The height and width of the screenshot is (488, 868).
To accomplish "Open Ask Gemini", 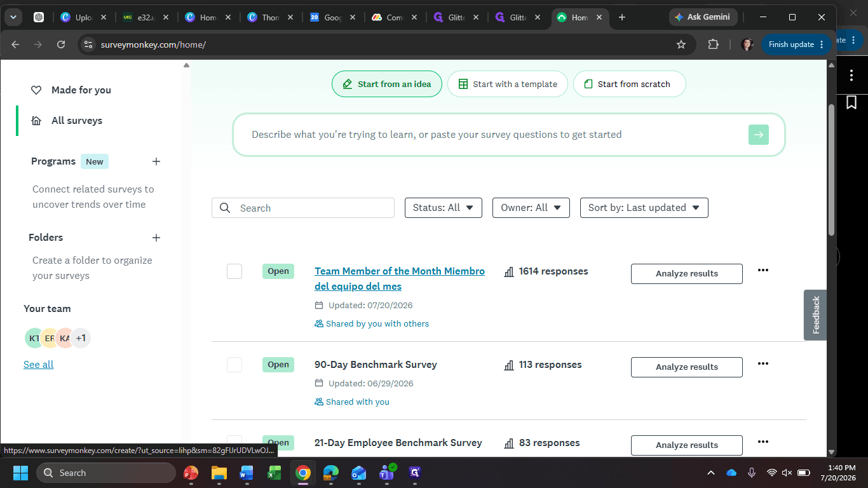I will coord(703,17).
